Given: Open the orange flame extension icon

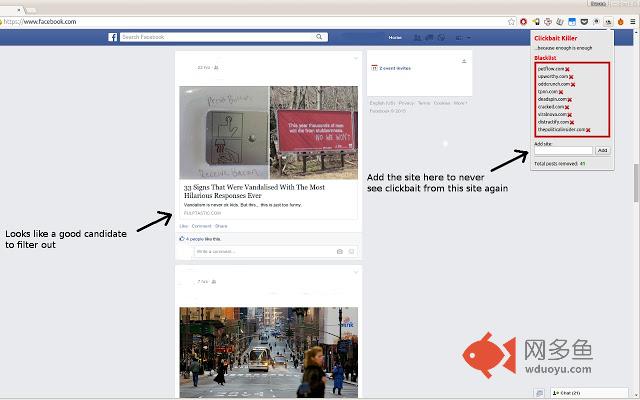Looking at the screenshot, I should point(620,22).
